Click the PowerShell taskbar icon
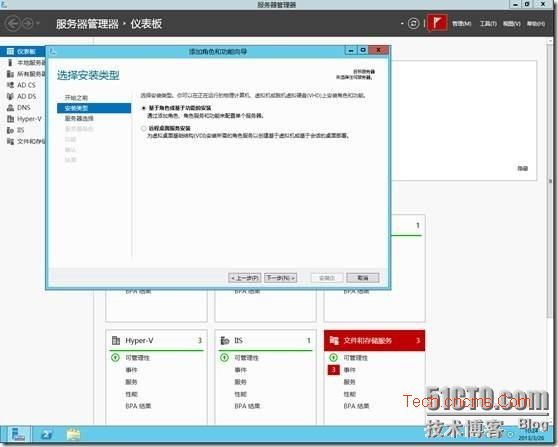558x447 pixels. pyautogui.click(x=47, y=435)
